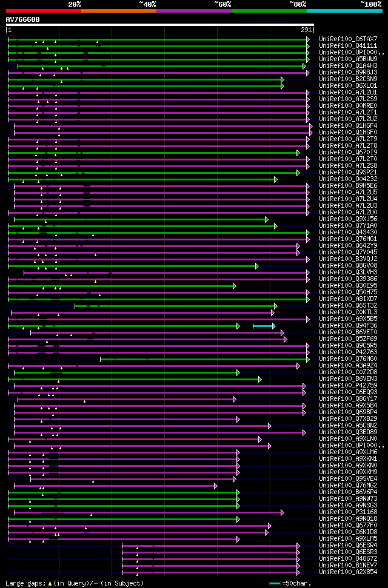The height and width of the screenshot is (588, 388).
Task: Open the UniRef100_Q9SVE4 entry
Action: [x=348, y=479]
